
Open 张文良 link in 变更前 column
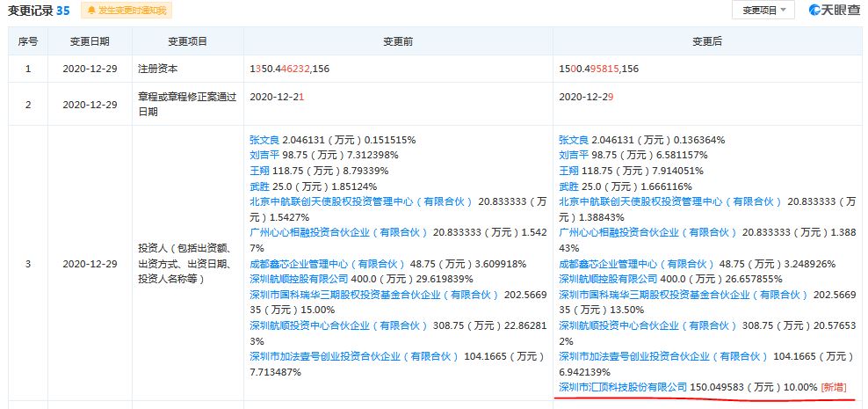265,140
